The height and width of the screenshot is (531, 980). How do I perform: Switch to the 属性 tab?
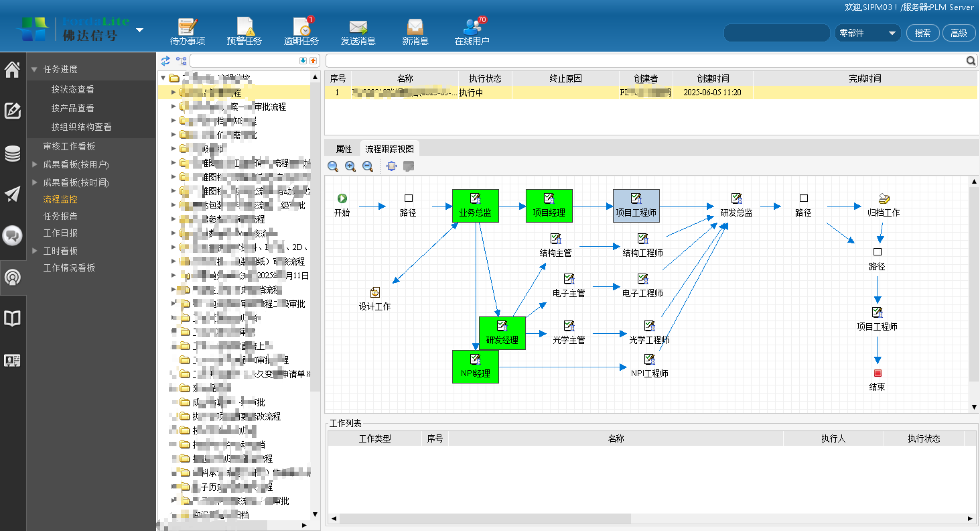pyautogui.click(x=343, y=149)
